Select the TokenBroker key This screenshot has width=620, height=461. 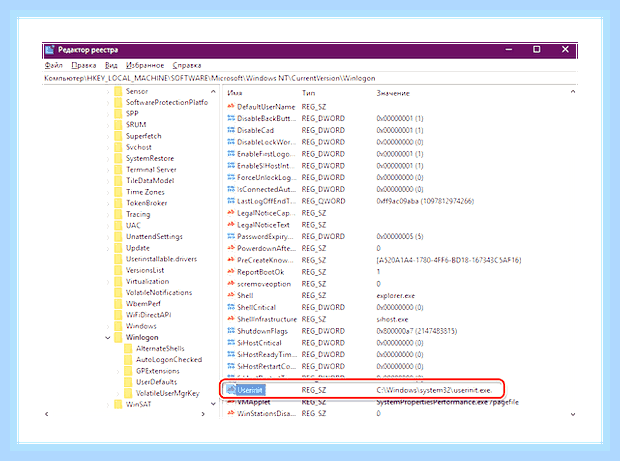tap(146, 203)
